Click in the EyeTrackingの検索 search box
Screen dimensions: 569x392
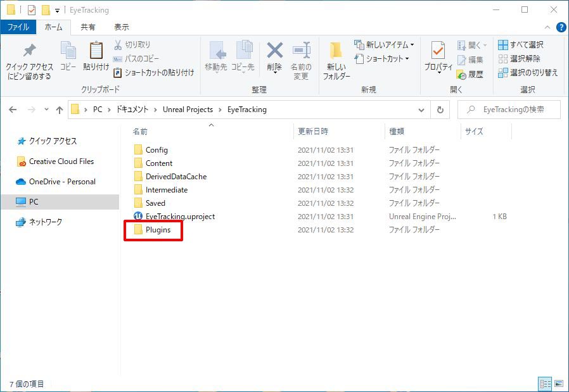509,110
